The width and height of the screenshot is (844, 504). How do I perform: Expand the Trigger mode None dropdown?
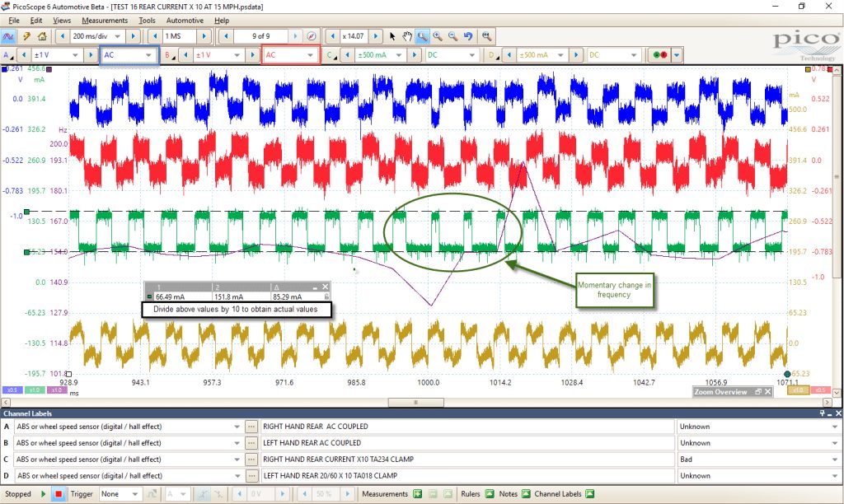pyautogui.click(x=120, y=494)
